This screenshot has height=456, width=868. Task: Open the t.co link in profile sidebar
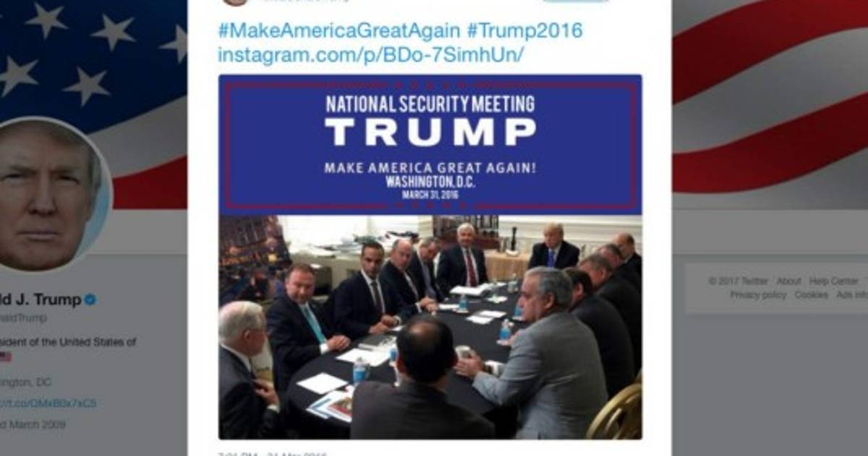point(48,403)
